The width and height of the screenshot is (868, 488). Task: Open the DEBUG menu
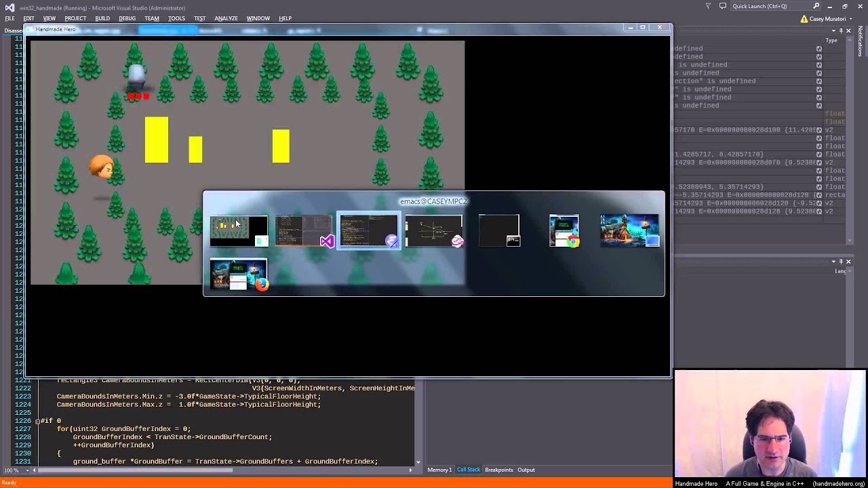click(x=127, y=18)
